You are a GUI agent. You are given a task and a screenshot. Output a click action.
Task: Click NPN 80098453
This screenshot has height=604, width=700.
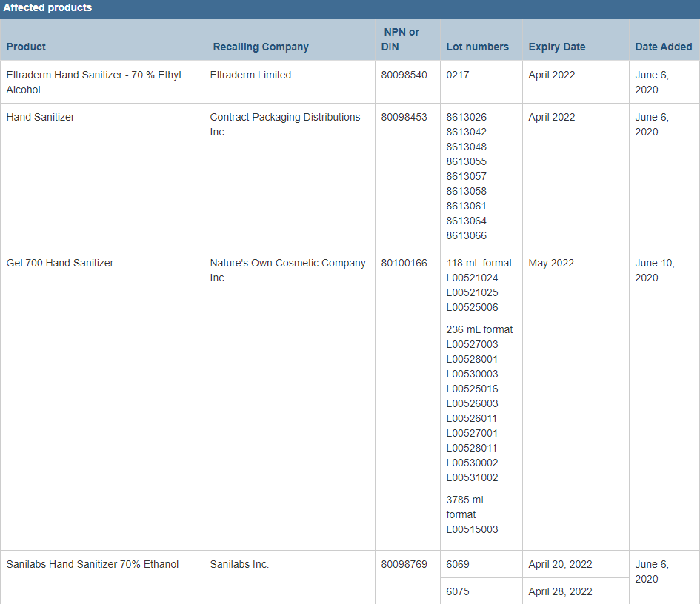(404, 117)
